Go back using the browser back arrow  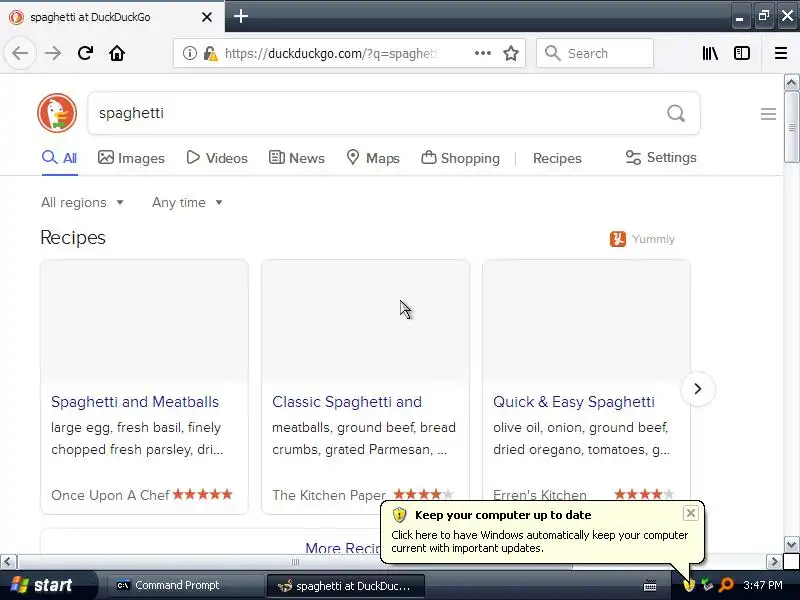pyautogui.click(x=20, y=53)
